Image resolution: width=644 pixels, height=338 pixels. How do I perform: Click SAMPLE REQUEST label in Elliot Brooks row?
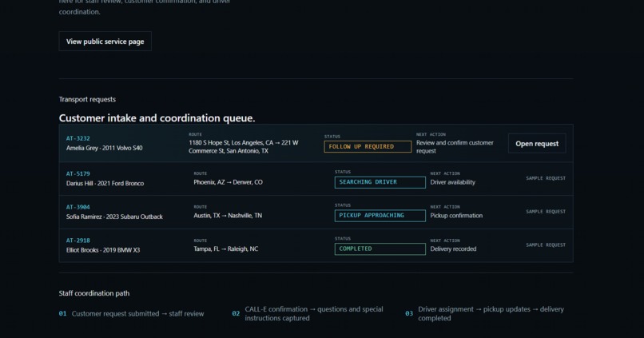(x=546, y=245)
